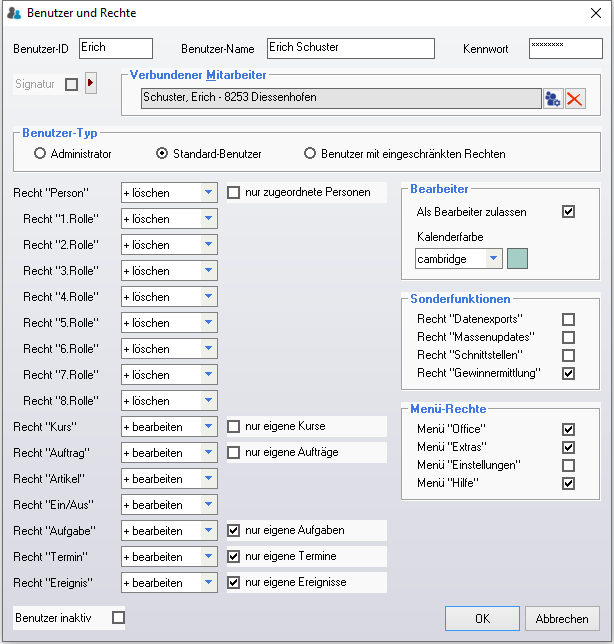This screenshot has width=614, height=644.
Task: Open the Kalenderfarbe cambridge dropdown
Action: 493,259
